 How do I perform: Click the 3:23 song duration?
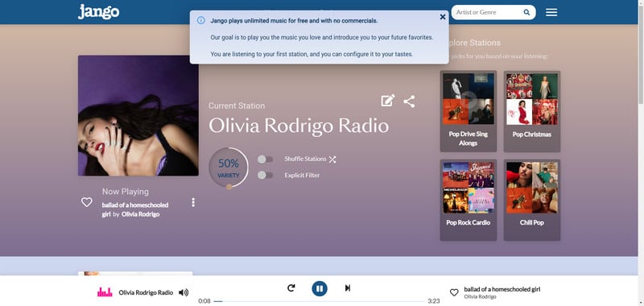pos(433,301)
